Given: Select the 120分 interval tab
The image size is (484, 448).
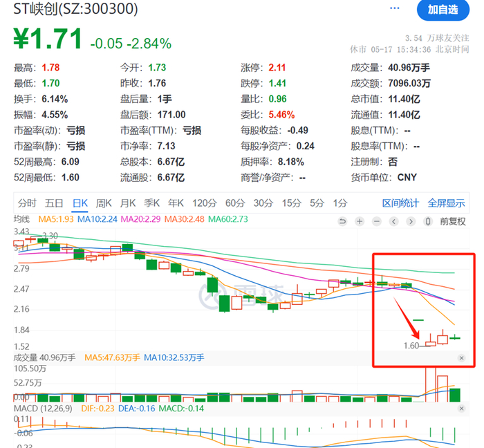Looking at the screenshot, I should pos(205,203).
